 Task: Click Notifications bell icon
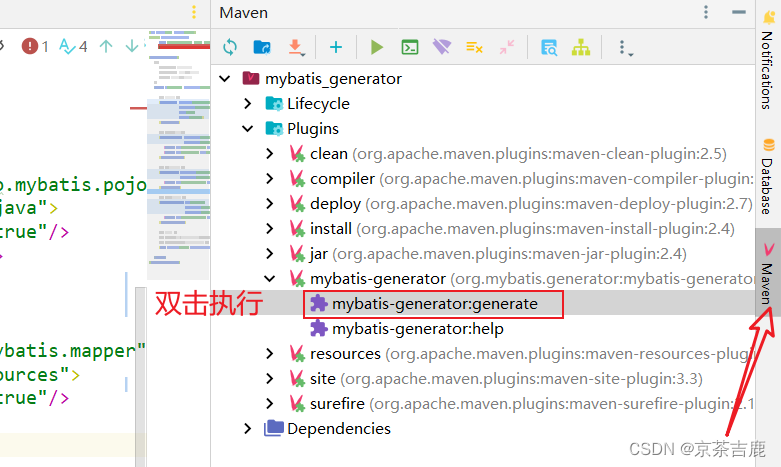pos(769,16)
